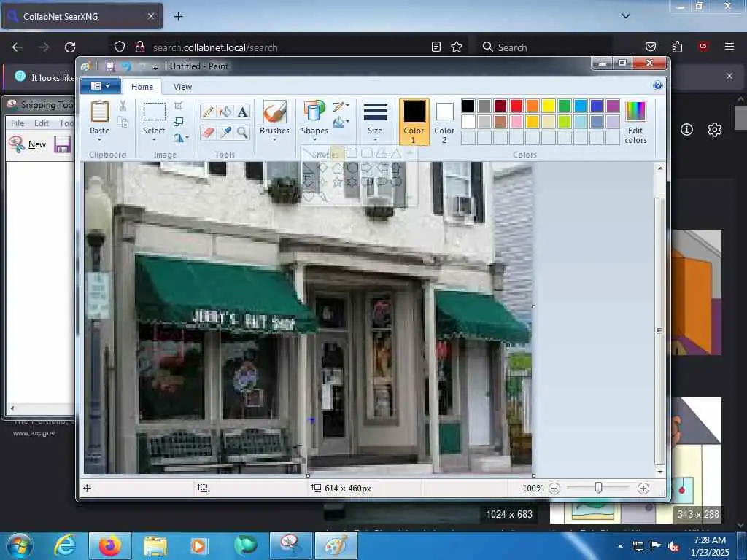
Task: Click the Snipping Tool save floppy icon
Action: [63, 144]
